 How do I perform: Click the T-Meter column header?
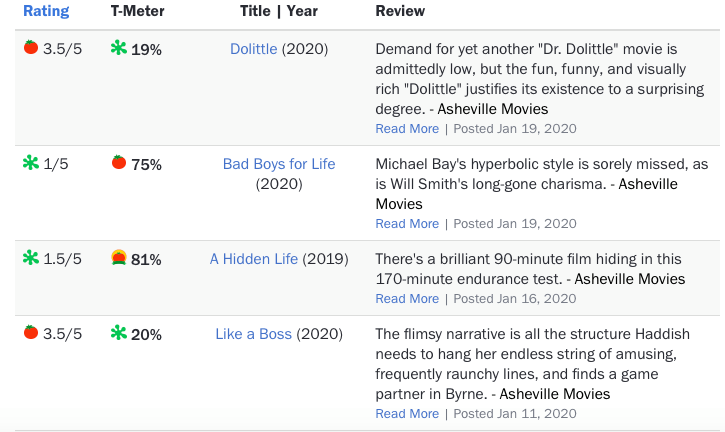pyautogui.click(x=137, y=11)
